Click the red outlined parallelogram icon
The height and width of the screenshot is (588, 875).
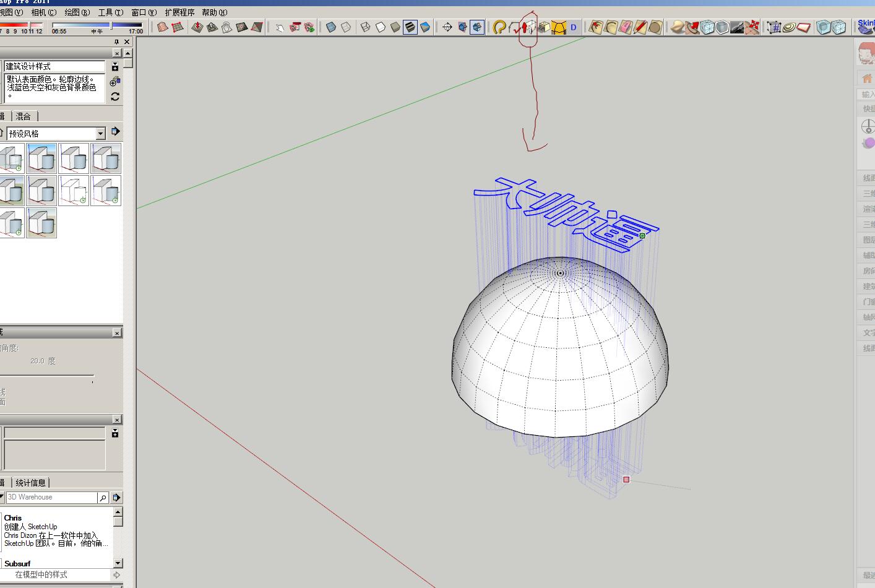(x=804, y=27)
